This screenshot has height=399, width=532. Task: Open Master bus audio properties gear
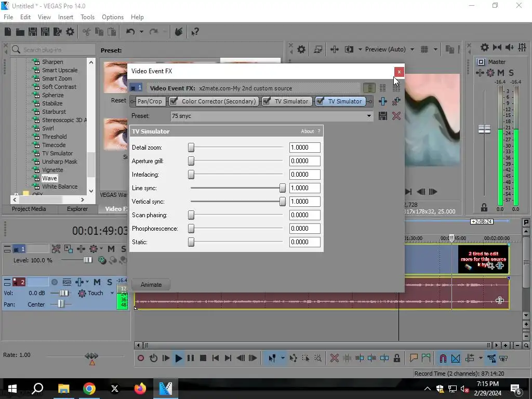tap(485, 47)
